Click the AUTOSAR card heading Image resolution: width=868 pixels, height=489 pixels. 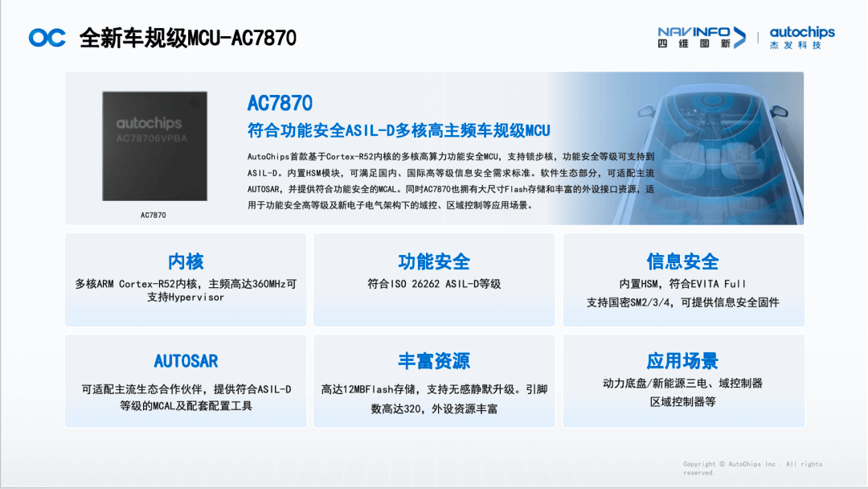[x=185, y=362]
